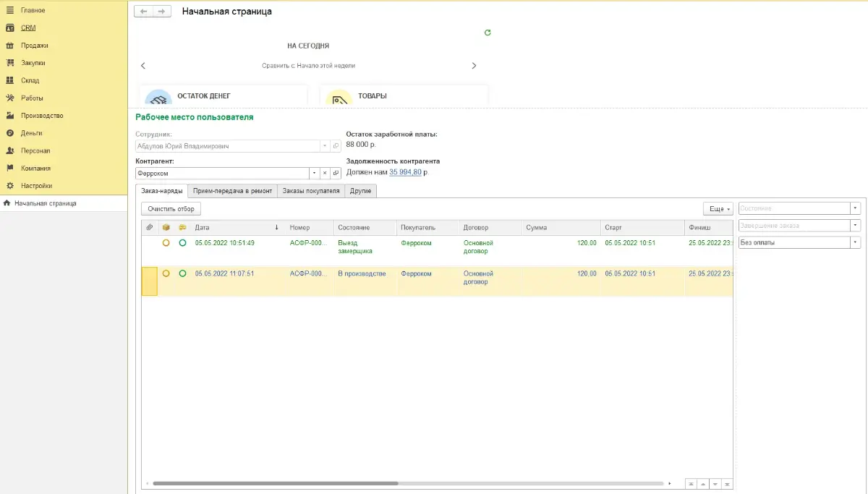Click the paperclip attachment column header
868x494 pixels.
[150, 228]
